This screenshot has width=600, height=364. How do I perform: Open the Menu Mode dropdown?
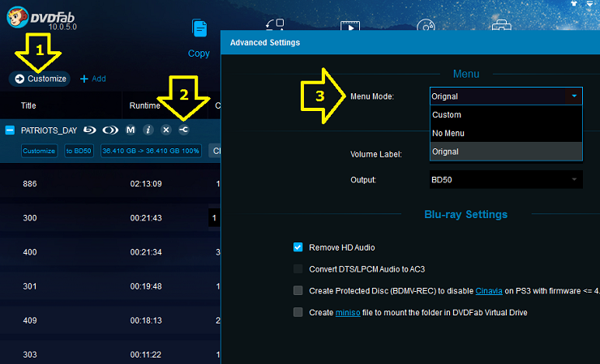(x=506, y=96)
